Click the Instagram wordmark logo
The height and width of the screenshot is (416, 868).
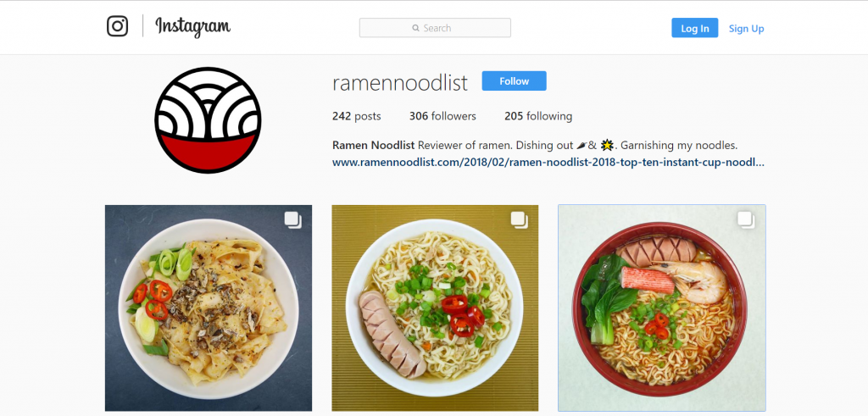pyautogui.click(x=192, y=26)
